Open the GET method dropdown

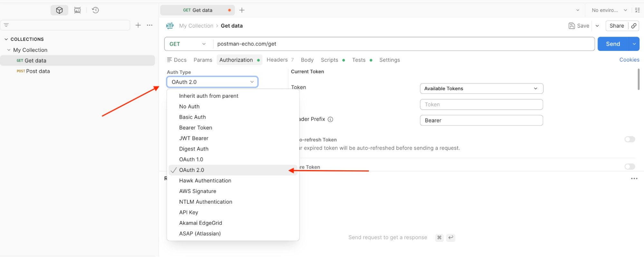[188, 44]
